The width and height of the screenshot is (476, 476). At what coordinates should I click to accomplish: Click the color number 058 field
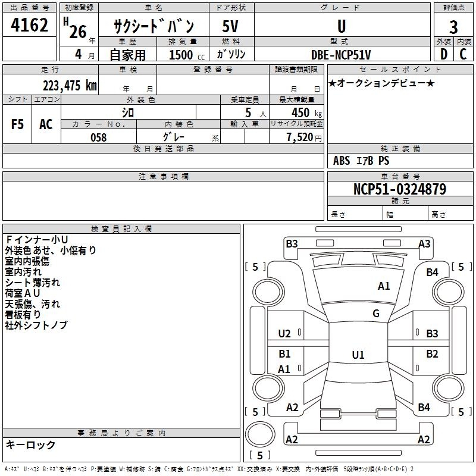coord(98,137)
